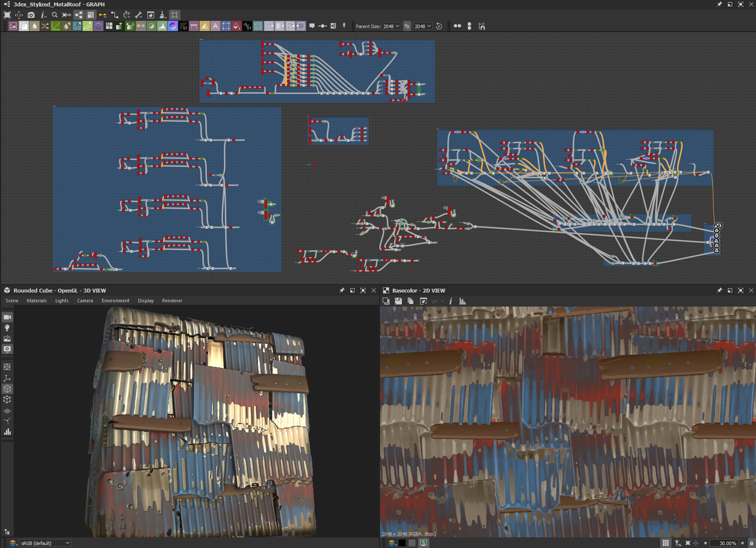
Task: Toggle 2D view info overlay
Action: pos(451,301)
